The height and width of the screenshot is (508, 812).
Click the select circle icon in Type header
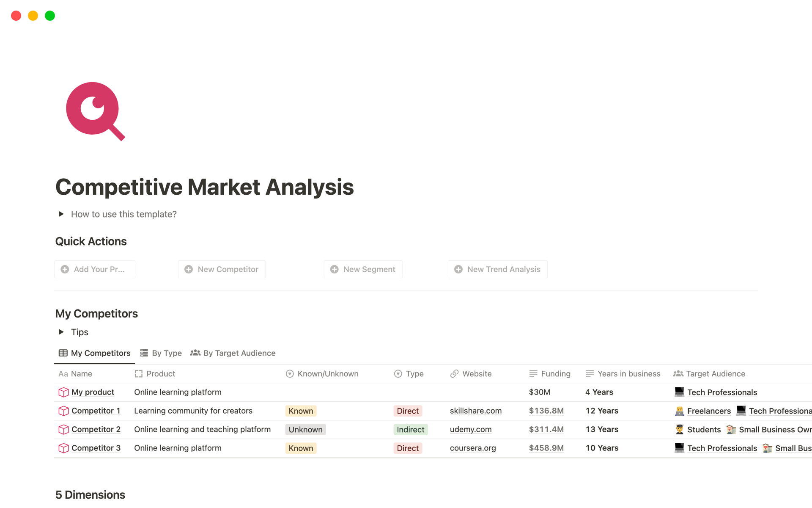click(x=398, y=374)
